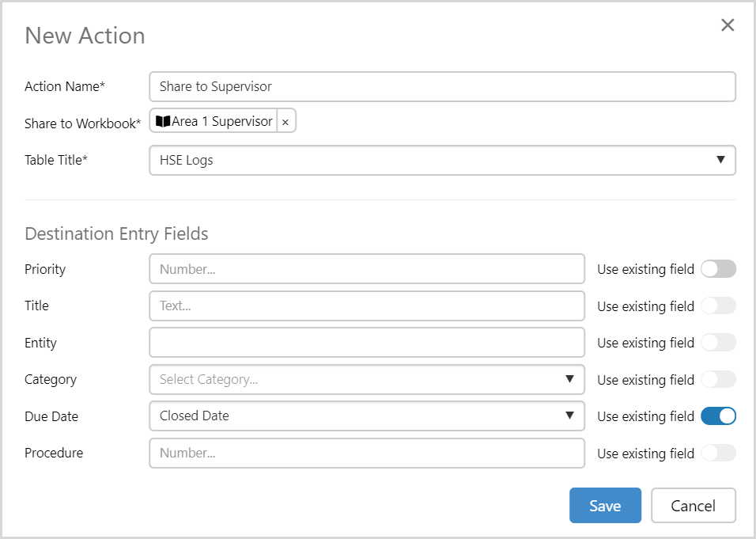Click the Save button
The height and width of the screenshot is (539, 756).
click(605, 506)
